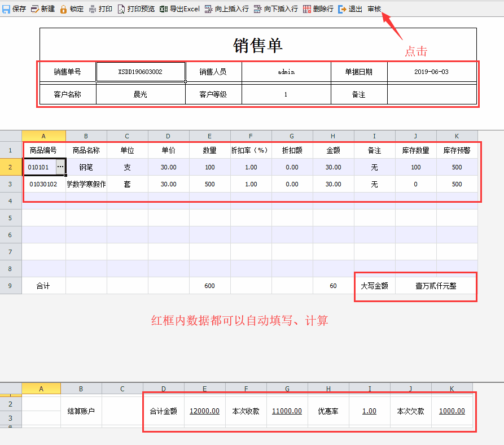Select the 单据日期 2019-06-03 cell
The image size is (504, 445).
(x=432, y=71)
